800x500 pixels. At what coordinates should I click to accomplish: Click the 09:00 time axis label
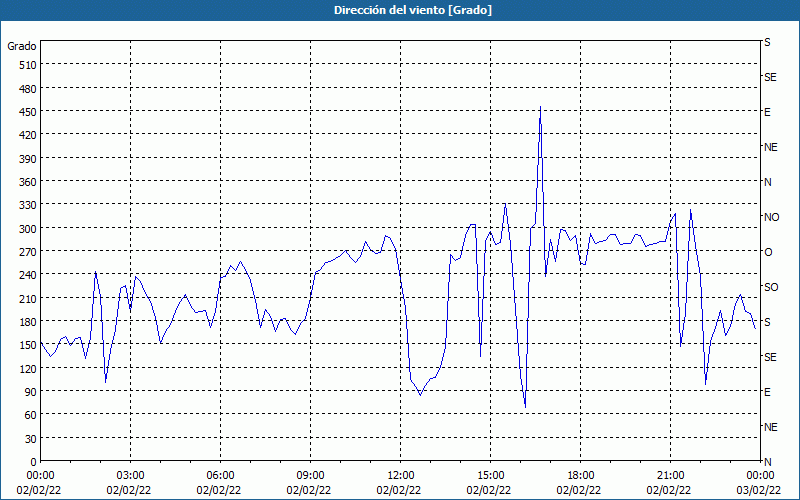coord(310,476)
